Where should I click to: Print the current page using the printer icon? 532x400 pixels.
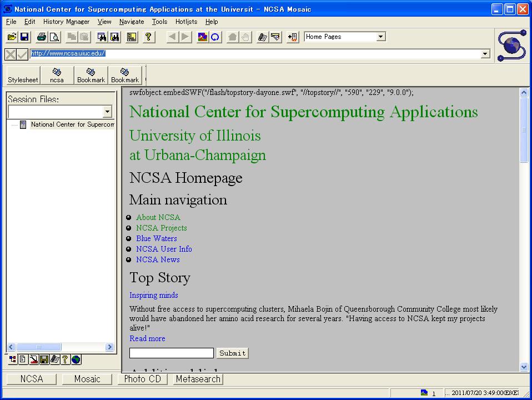pos(42,37)
